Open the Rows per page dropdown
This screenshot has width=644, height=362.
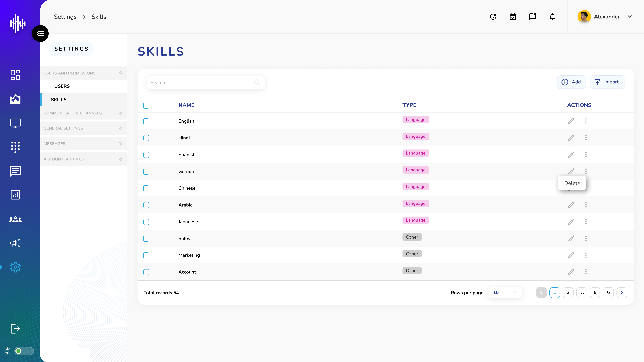pyautogui.click(x=505, y=292)
